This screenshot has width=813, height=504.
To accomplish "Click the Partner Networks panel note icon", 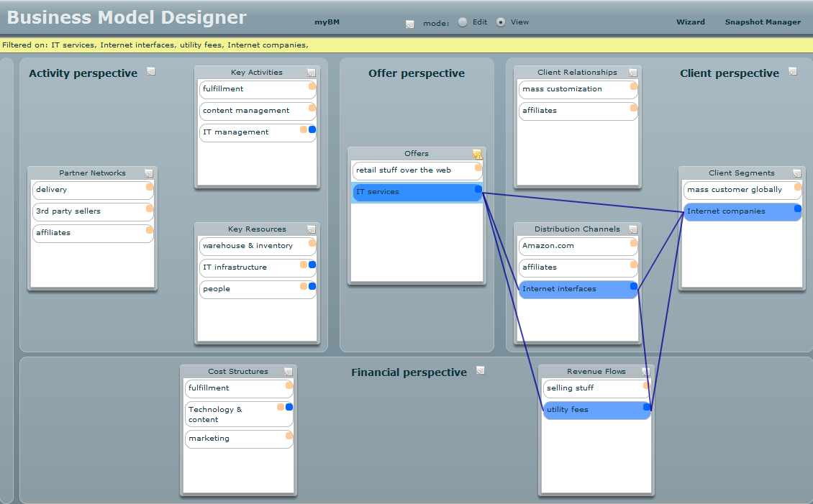I will coord(149,173).
